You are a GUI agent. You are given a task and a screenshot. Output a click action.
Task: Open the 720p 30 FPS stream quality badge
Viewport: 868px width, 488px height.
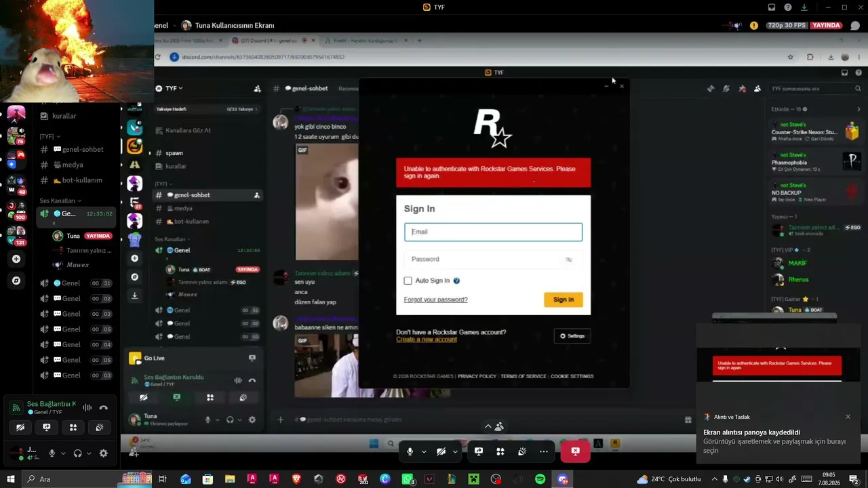point(787,26)
